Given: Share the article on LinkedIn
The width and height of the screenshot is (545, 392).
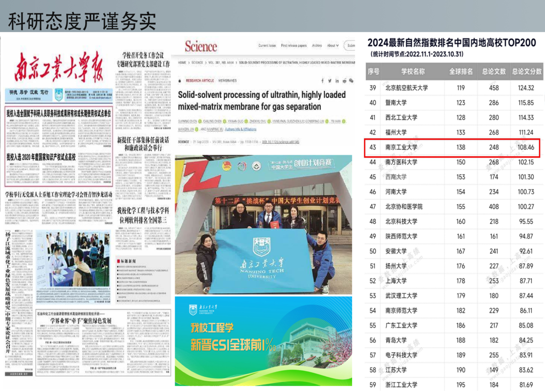Looking at the screenshot, I should pyautogui.click(x=337, y=81).
